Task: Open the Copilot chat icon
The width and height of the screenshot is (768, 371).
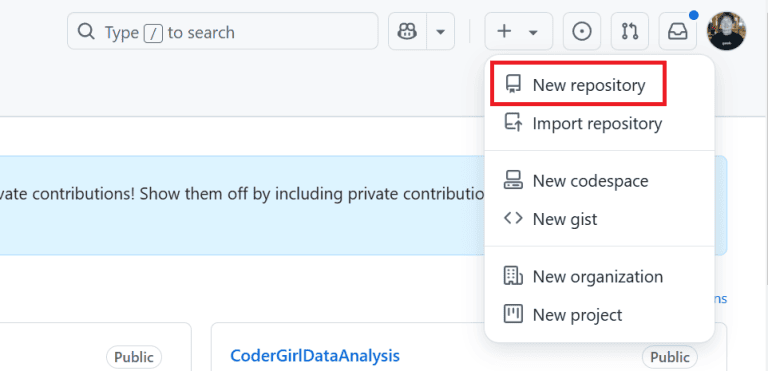Action: (x=407, y=32)
